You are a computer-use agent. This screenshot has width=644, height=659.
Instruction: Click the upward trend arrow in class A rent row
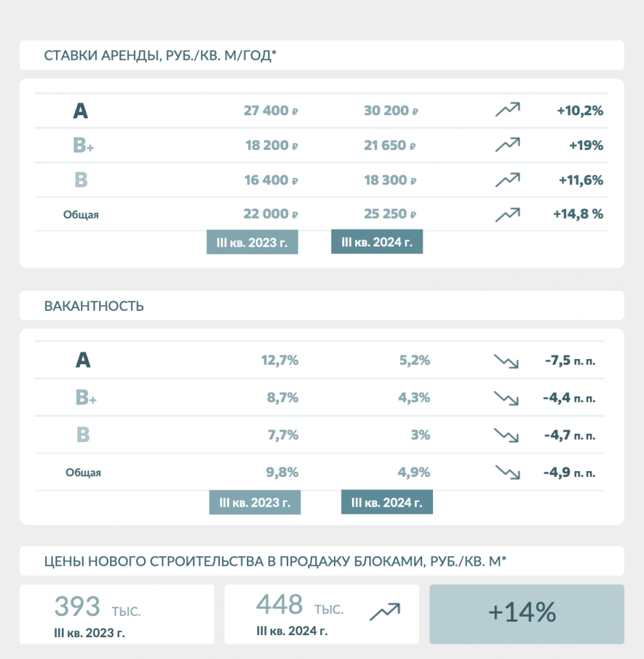click(508, 109)
